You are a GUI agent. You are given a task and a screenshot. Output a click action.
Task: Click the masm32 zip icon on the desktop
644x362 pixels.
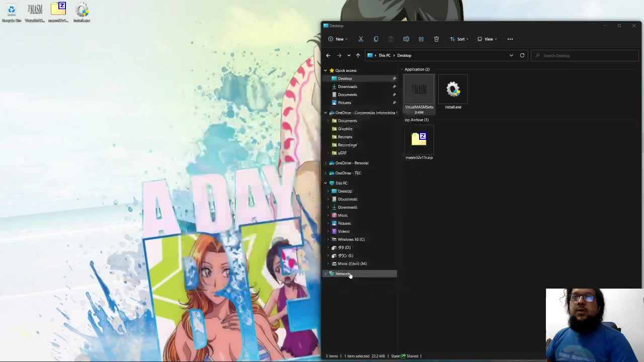click(x=58, y=13)
